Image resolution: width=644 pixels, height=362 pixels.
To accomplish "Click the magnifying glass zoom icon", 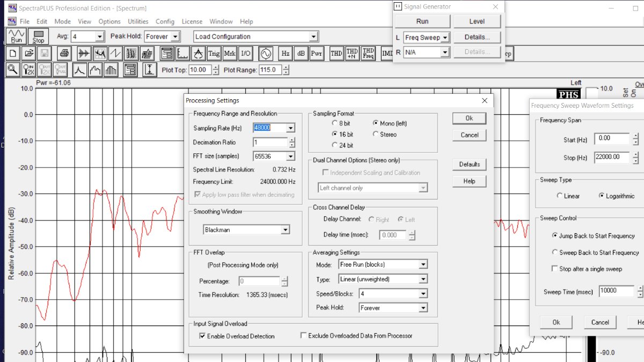I will pyautogui.click(x=13, y=70).
